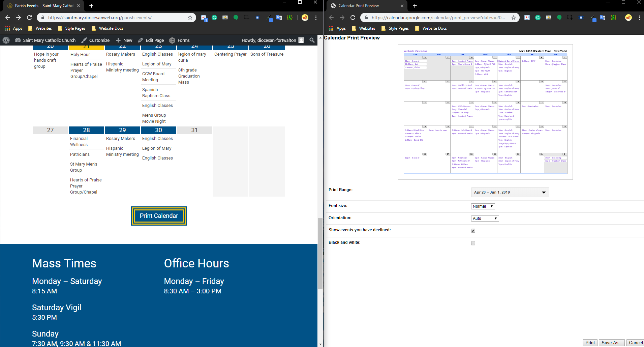This screenshot has width=644, height=347.
Task: Click the WordPress logo in admin bar
Action: (x=6, y=40)
